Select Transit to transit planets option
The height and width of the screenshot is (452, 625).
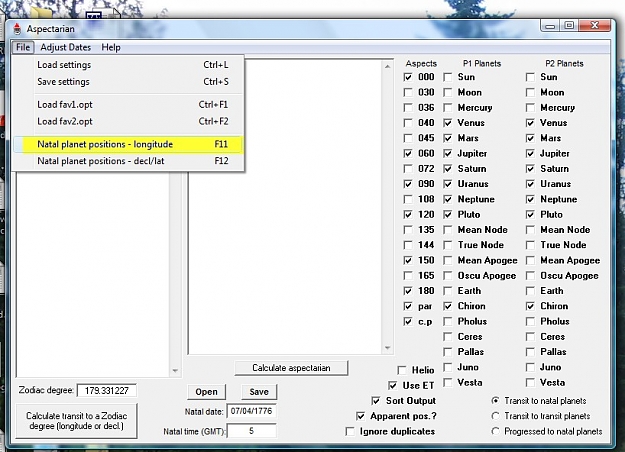pos(495,416)
